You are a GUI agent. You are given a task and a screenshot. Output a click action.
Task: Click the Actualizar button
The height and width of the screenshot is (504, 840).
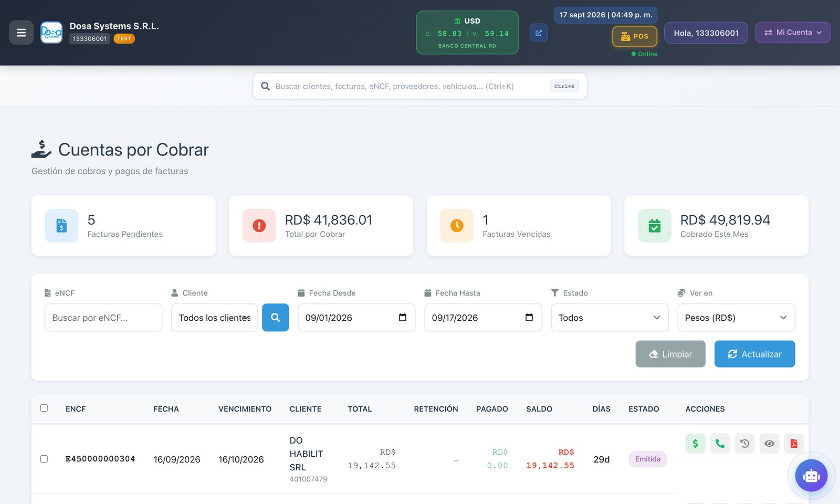pos(754,354)
